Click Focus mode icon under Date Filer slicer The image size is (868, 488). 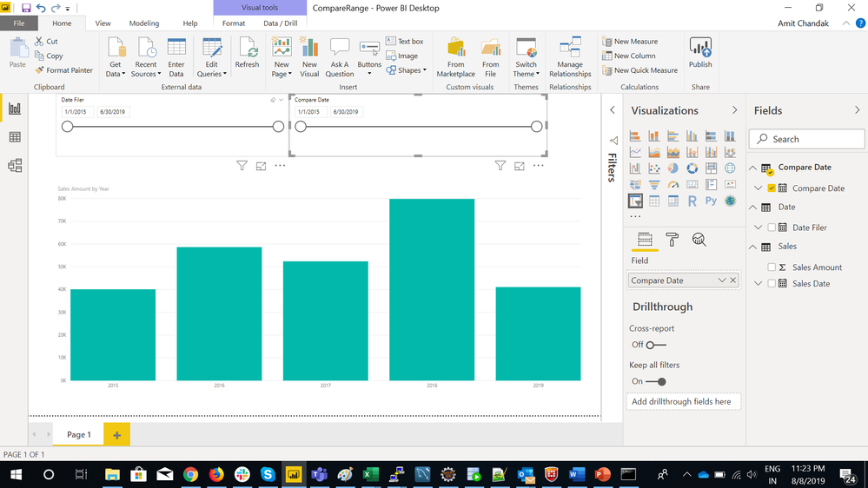[x=261, y=166]
